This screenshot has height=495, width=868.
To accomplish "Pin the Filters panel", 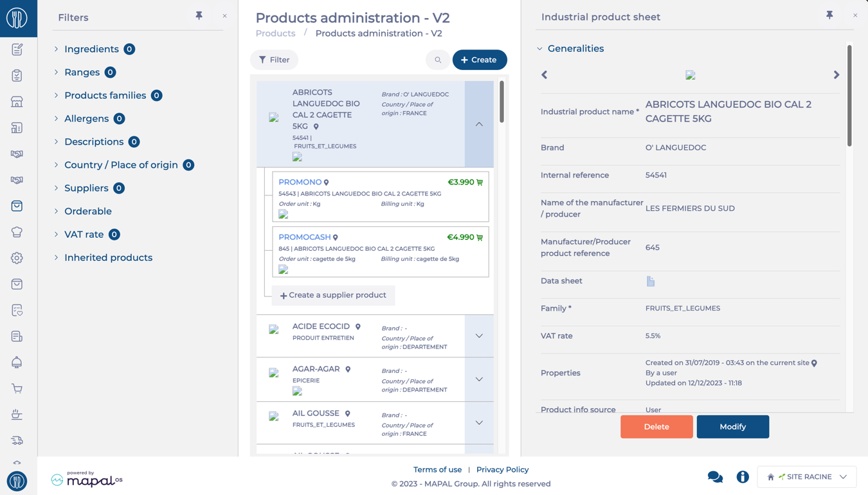I will [199, 15].
